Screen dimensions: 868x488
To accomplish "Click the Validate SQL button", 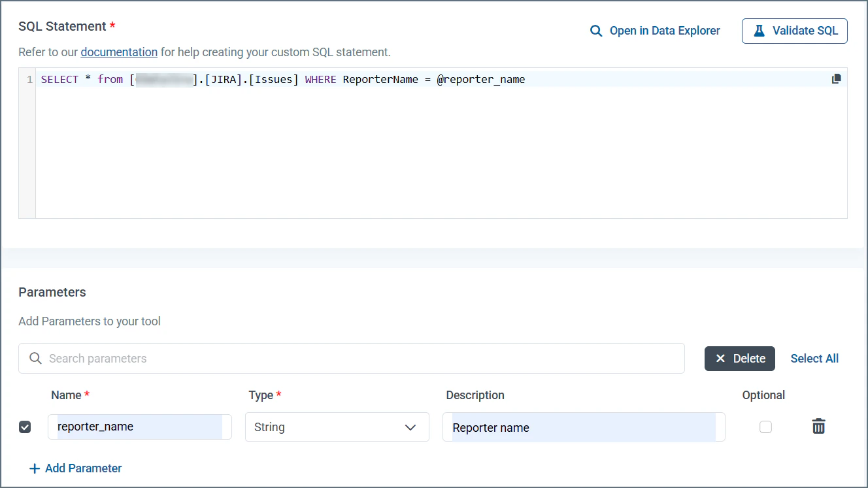I will [x=794, y=30].
